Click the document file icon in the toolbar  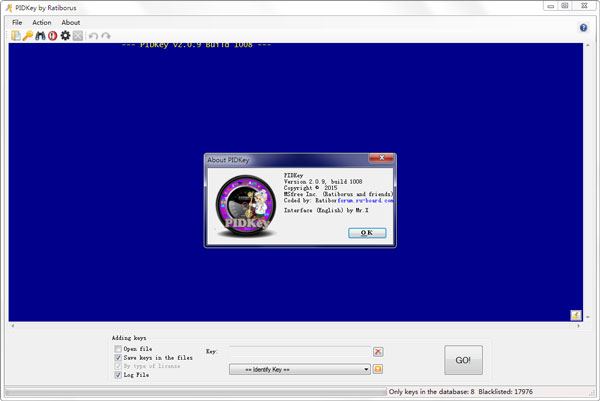[x=16, y=36]
